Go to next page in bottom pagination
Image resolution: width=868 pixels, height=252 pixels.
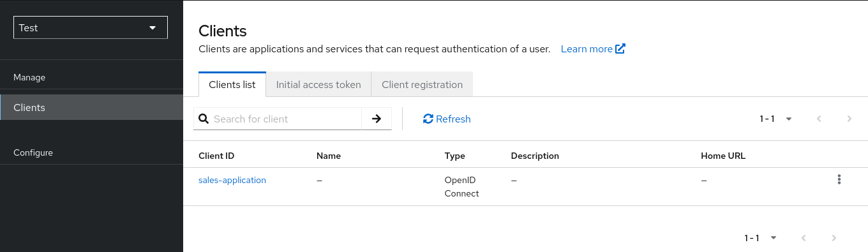coord(834,238)
